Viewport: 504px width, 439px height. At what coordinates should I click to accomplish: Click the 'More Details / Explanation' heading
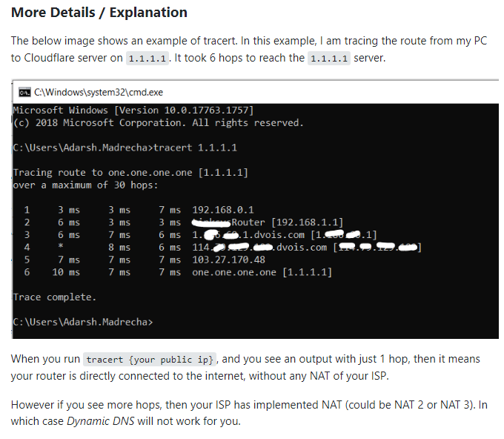coord(99,13)
